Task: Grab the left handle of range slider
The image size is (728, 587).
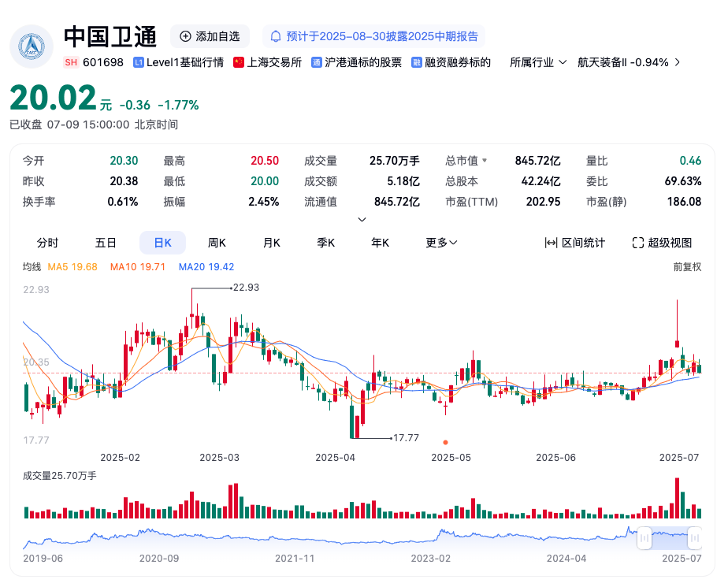Action: click(x=644, y=538)
